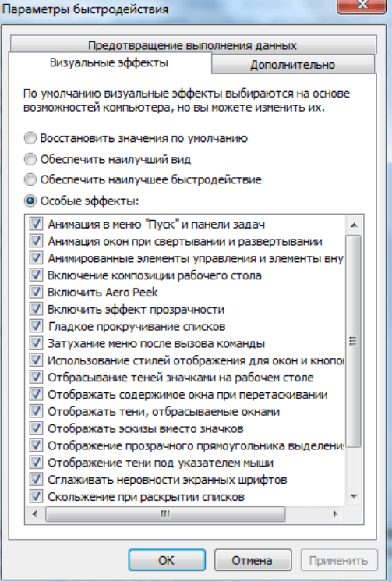Confirm with the OK button
This screenshot has width=392, height=582.
pyautogui.click(x=167, y=560)
